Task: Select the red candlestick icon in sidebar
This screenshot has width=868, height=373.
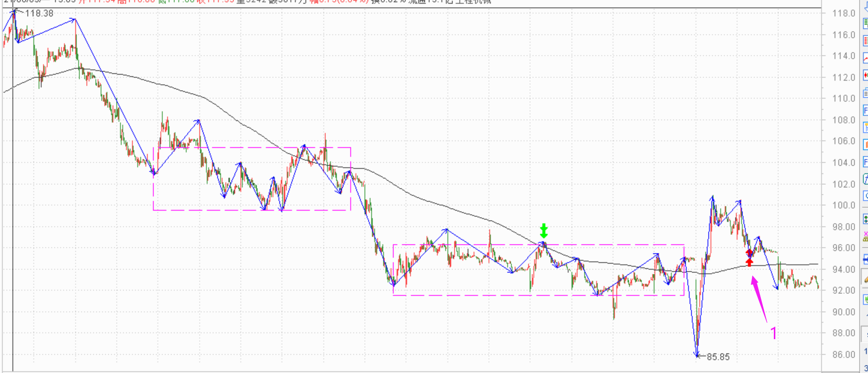Action: click(865, 75)
